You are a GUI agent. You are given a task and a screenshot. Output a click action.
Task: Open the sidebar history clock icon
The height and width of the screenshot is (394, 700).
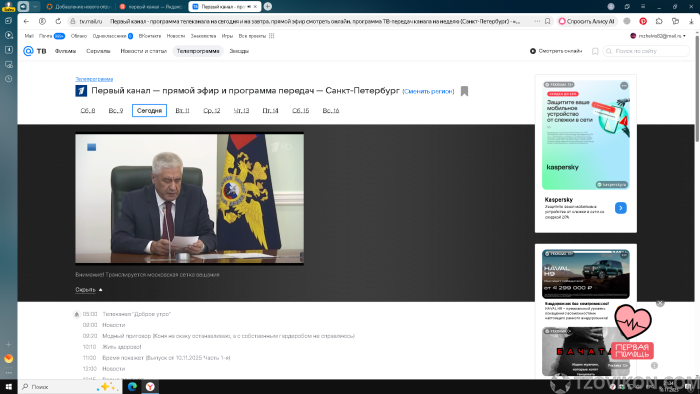pyautogui.click(x=8, y=79)
